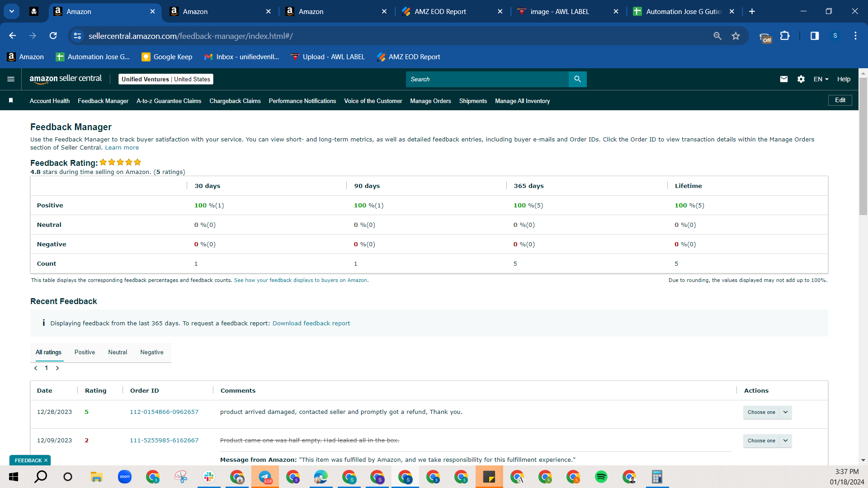Image resolution: width=868 pixels, height=488 pixels.
Task: Open the Chrome profile avatar S
Action: [835, 36]
